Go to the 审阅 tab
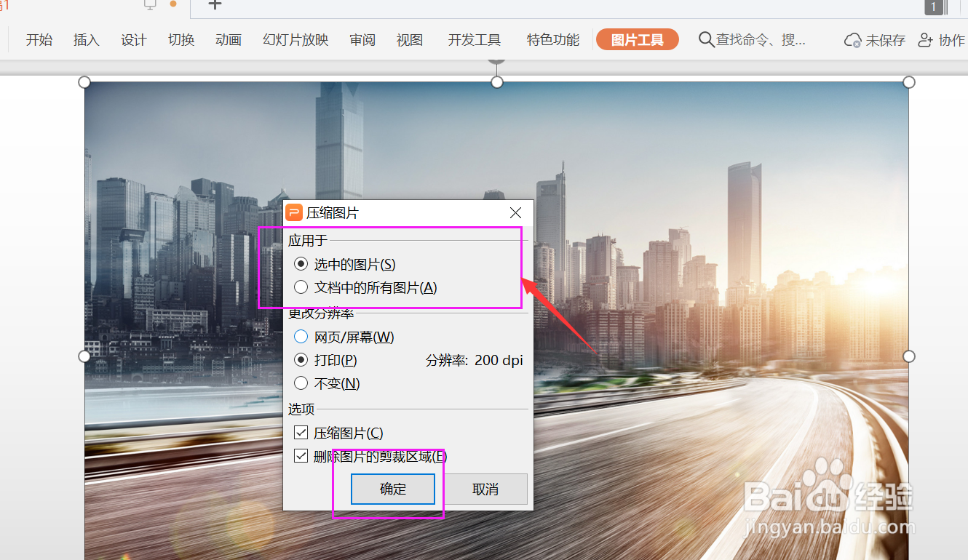 362,40
